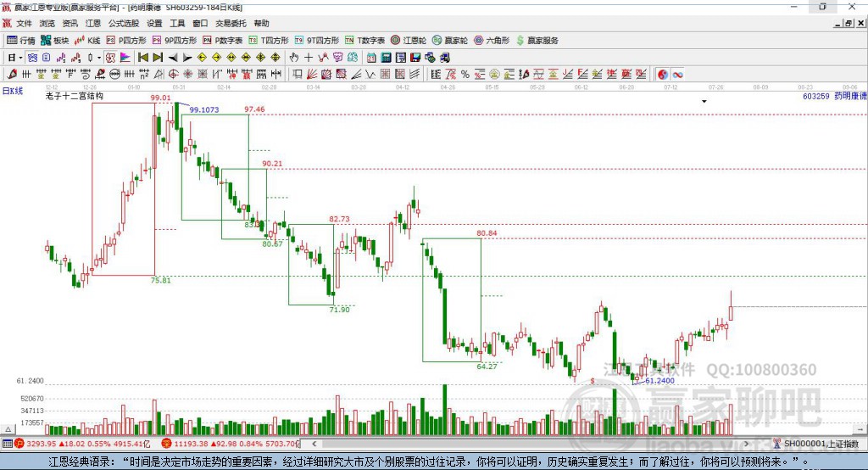The width and height of the screenshot is (868, 470).
Task: Click the 药明康德 stock name at top right
Action: click(849, 96)
